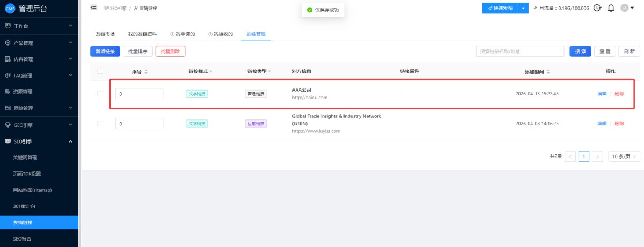Check the Global Trade Insights row checkbox
Viewport: 644px width, 247px height.
point(100,123)
